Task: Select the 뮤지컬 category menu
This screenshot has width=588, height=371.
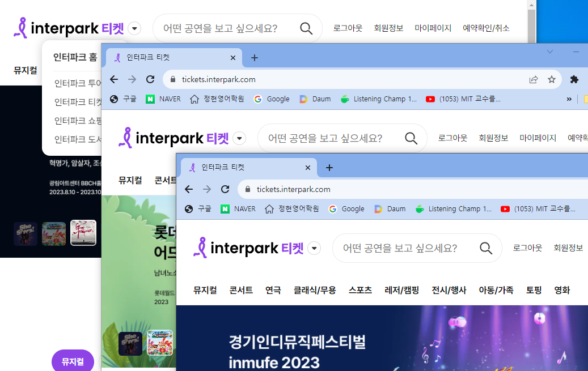Action: (x=204, y=289)
